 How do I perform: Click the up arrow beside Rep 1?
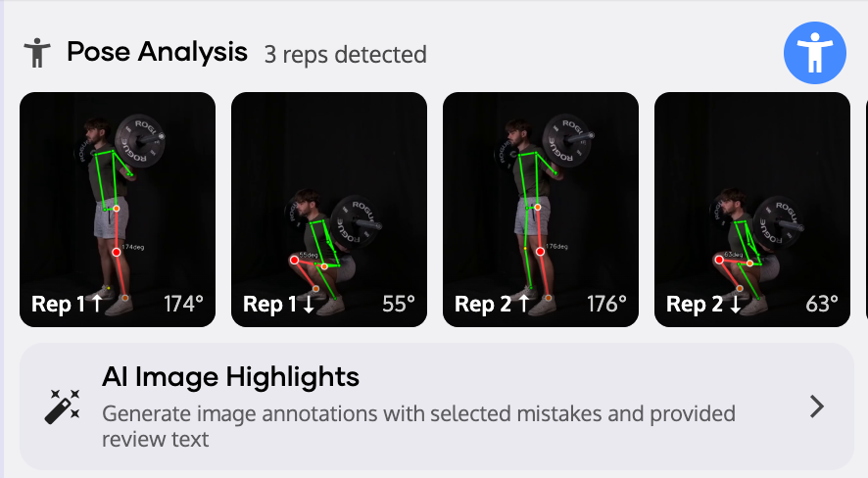pos(96,304)
